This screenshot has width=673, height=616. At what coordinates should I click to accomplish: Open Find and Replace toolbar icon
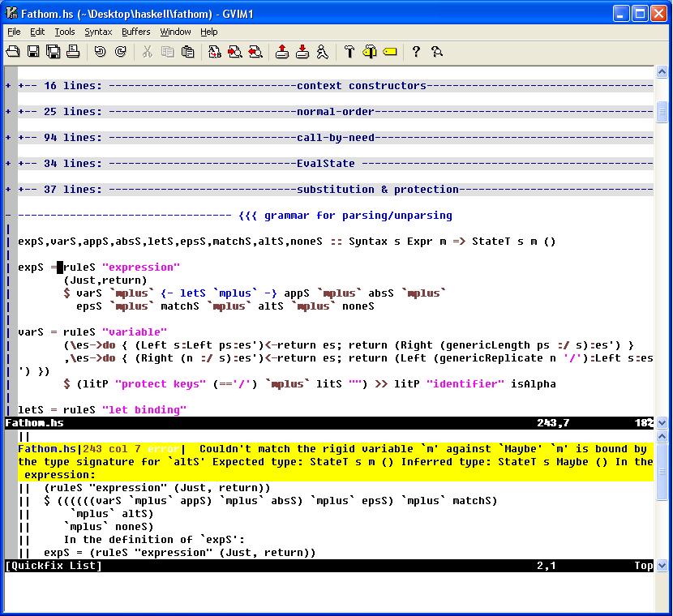[x=215, y=52]
